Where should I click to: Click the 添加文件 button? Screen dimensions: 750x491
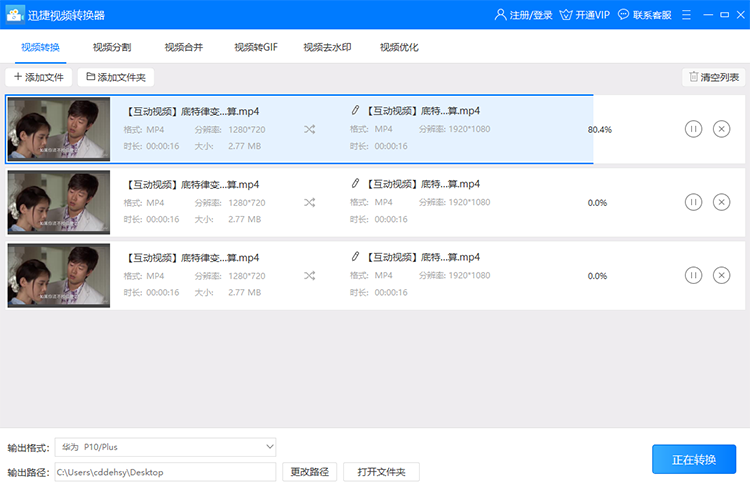[39, 77]
